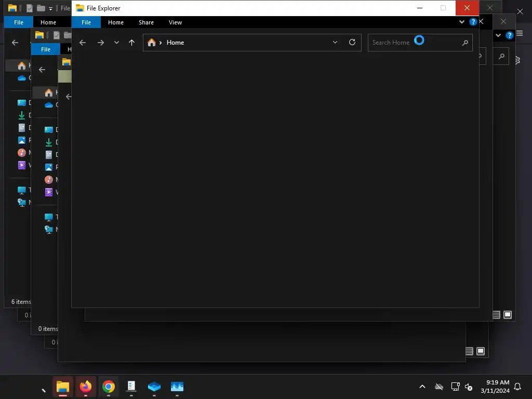Select Videos in second stacked window's sidebar
532x399 pixels.
49,192
